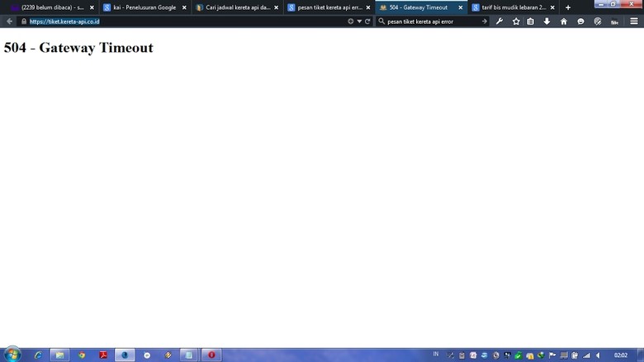Expand the URL bar history dropdown
This screenshot has width=644, height=362.
(x=359, y=21)
